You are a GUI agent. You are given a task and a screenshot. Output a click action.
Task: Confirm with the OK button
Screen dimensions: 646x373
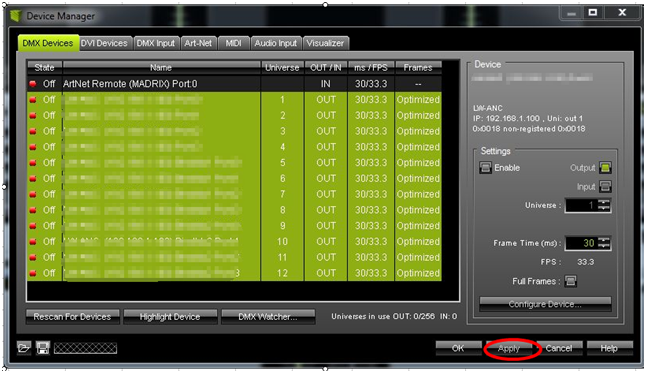(x=458, y=348)
